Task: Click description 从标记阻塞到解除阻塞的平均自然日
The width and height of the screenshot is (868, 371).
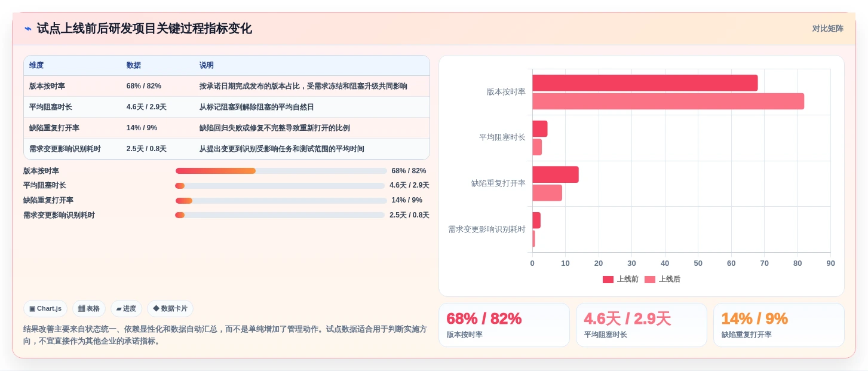Action: pyautogui.click(x=257, y=107)
